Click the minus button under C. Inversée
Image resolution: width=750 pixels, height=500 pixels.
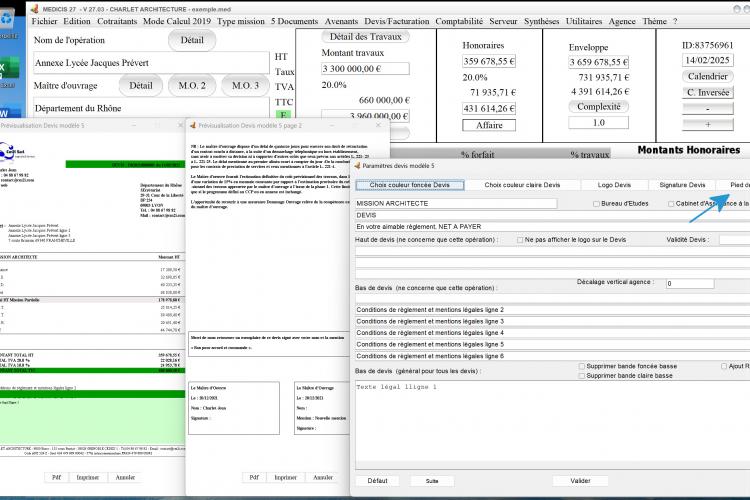[x=707, y=109]
